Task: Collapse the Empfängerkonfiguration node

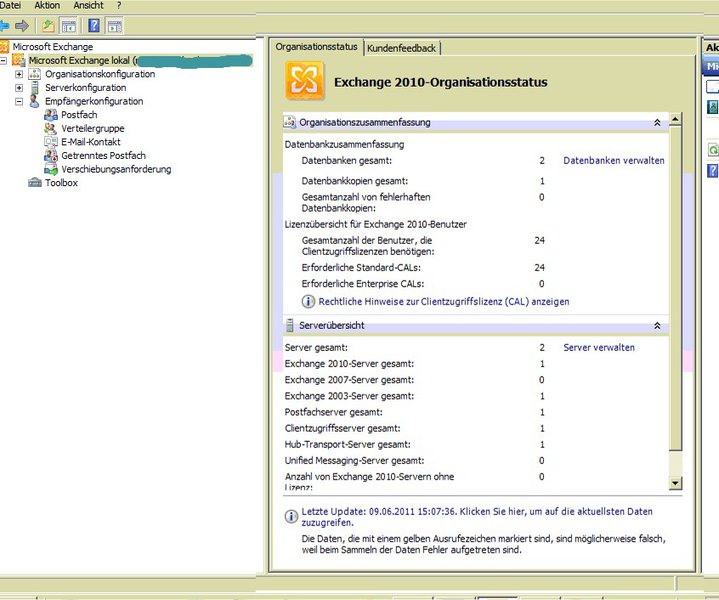Action: 19,101
